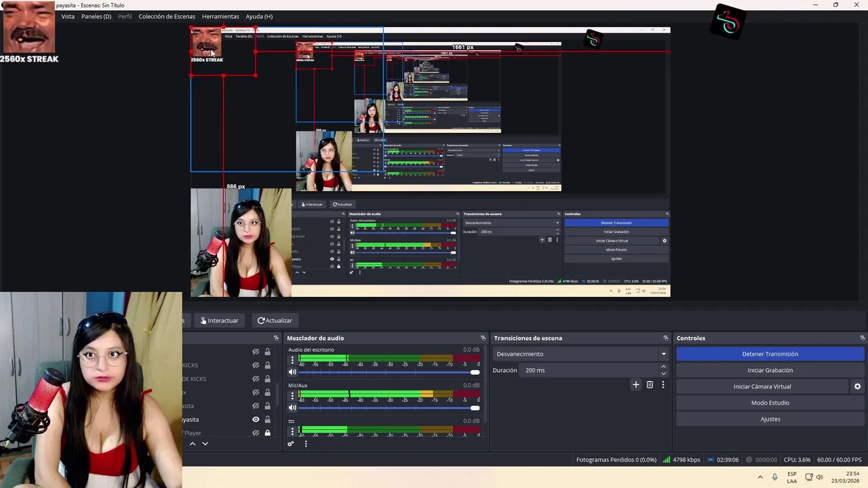Undock the Mezclador de audio panel
Viewport: 868px width, 488px height.
[483, 338]
